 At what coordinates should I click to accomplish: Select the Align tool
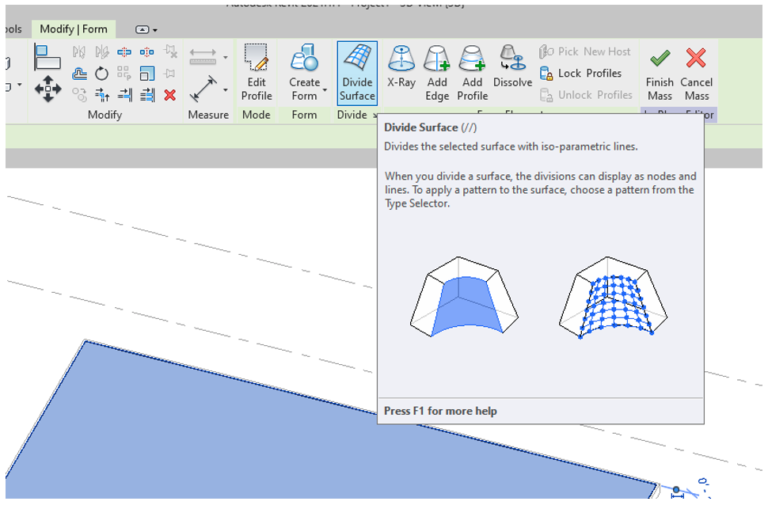click(48, 56)
